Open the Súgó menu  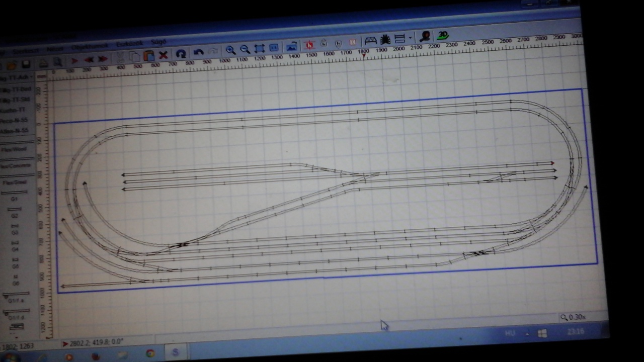[158, 42]
